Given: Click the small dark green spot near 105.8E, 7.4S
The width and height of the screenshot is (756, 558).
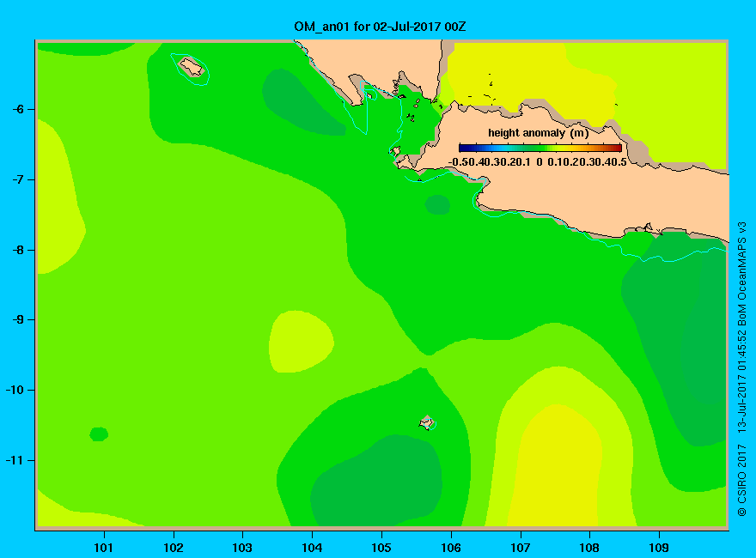Looking at the screenshot, I should click(x=437, y=205).
